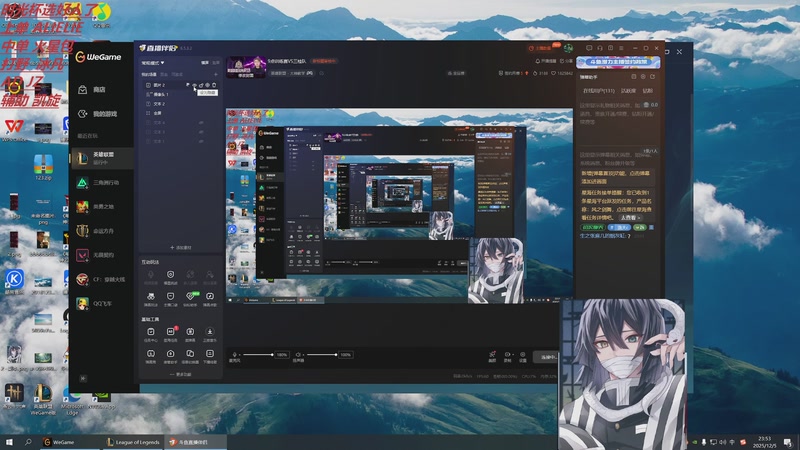Click the 斗鱼 promotional banner at top right
The image size is (800, 450).
coord(618,62)
